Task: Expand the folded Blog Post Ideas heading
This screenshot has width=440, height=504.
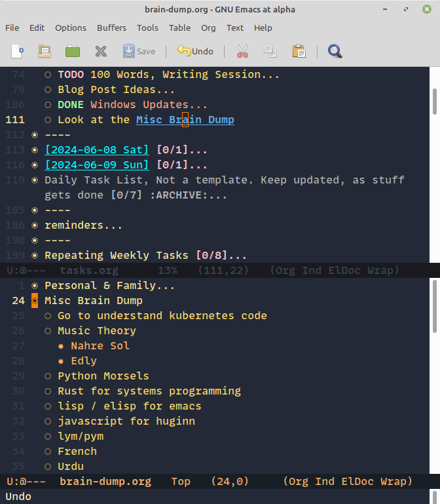Action: (x=116, y=89)
